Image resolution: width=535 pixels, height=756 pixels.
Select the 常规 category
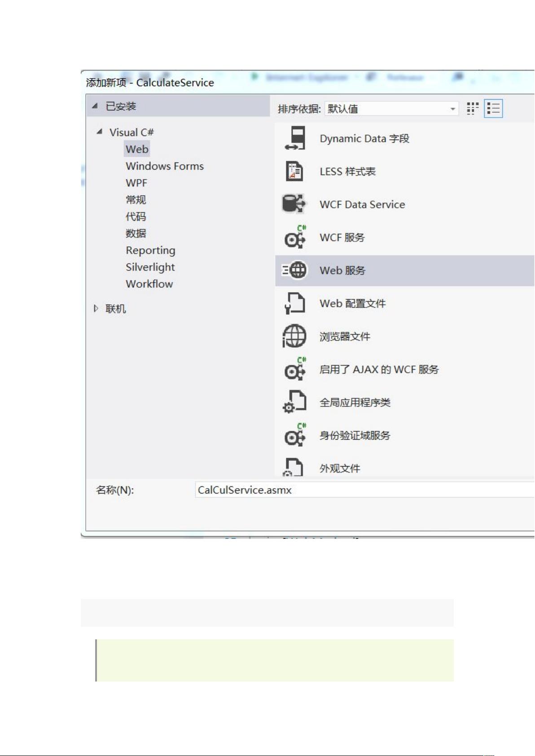point(136,200)
